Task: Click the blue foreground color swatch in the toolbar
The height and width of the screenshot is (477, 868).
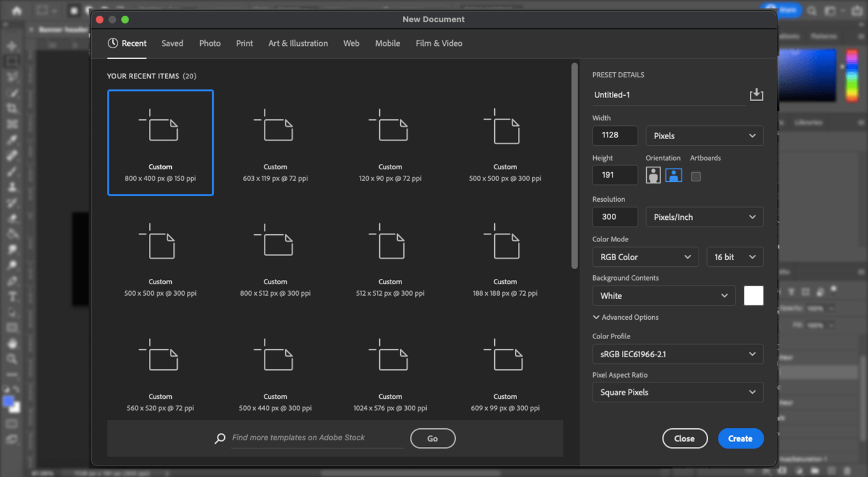Action: click(8, 402)
